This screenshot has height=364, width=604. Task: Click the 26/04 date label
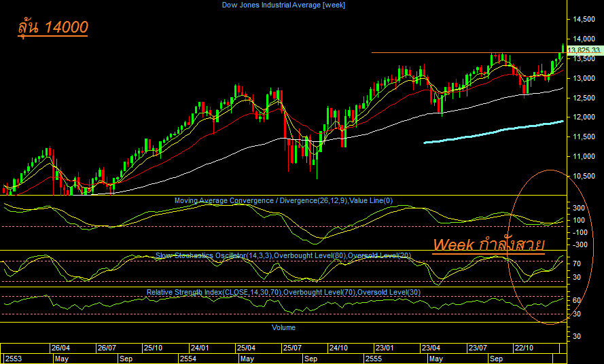pos(61,348)
